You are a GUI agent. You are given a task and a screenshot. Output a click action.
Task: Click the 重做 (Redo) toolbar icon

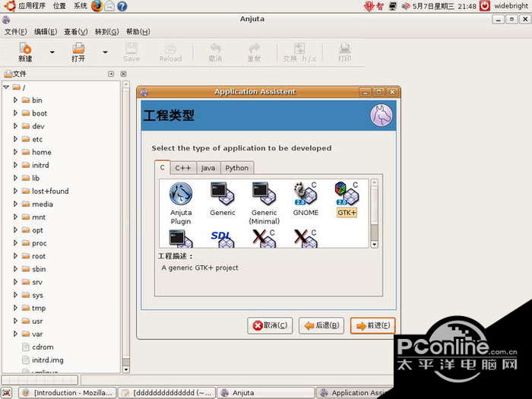pos(254,49)
